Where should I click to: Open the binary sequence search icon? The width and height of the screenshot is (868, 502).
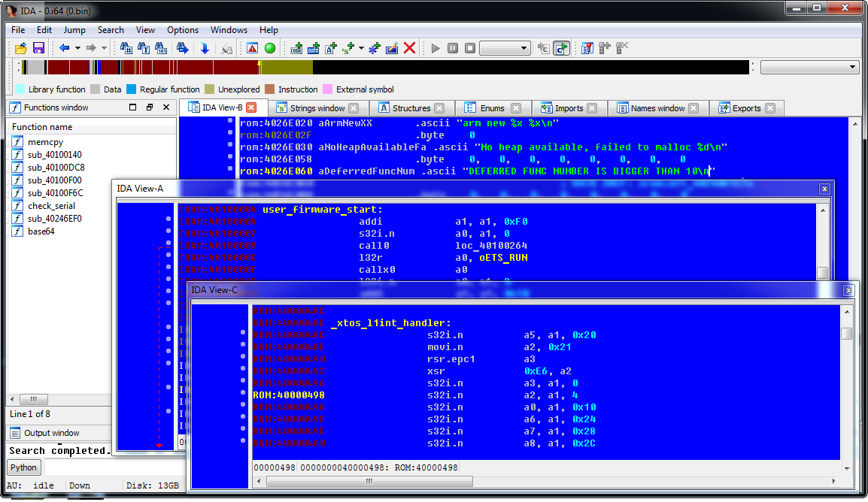[x=161, y=48]
